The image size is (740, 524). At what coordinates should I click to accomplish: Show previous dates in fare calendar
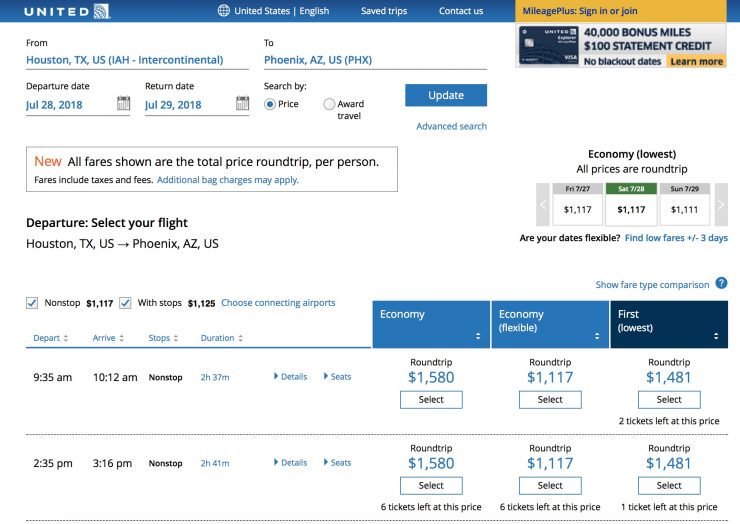543,204
